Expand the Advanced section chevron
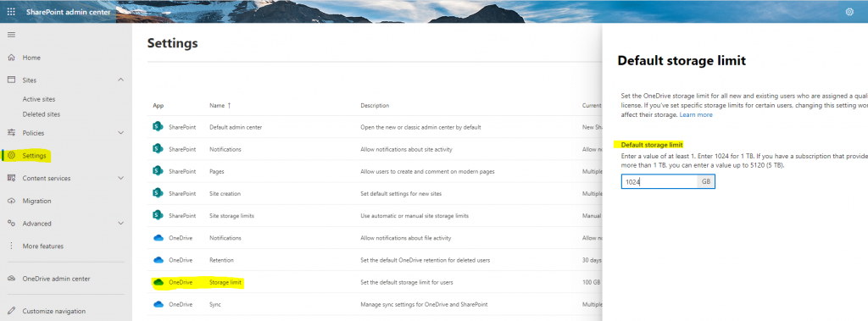The image size is (868, 321). [121, 224]
